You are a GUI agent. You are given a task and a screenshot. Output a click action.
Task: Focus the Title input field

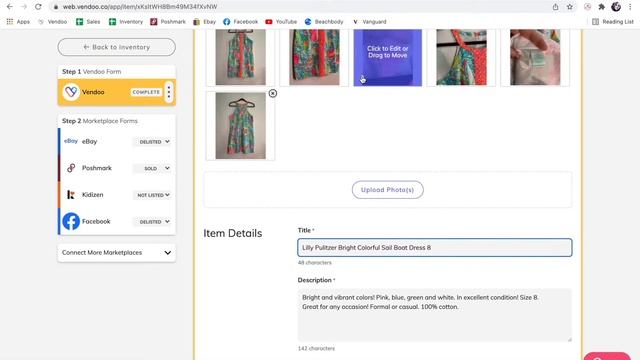[x=435, y=247]
